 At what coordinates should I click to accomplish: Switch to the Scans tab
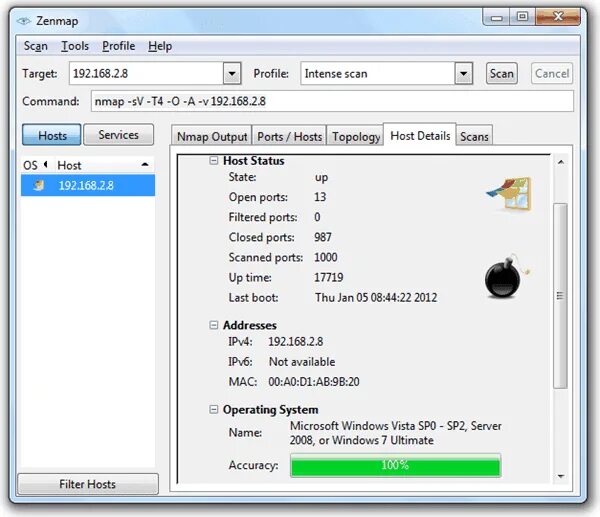click(474, 137)
